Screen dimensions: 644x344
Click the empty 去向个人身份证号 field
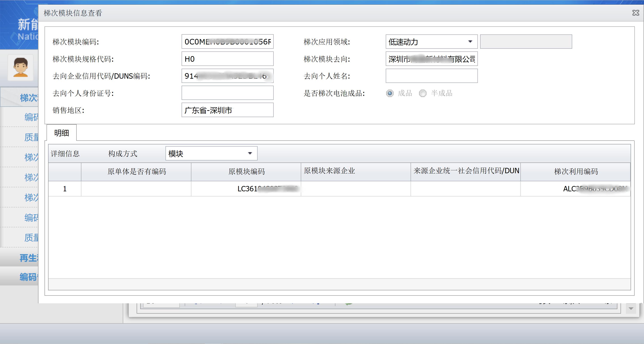click(227, 93)
